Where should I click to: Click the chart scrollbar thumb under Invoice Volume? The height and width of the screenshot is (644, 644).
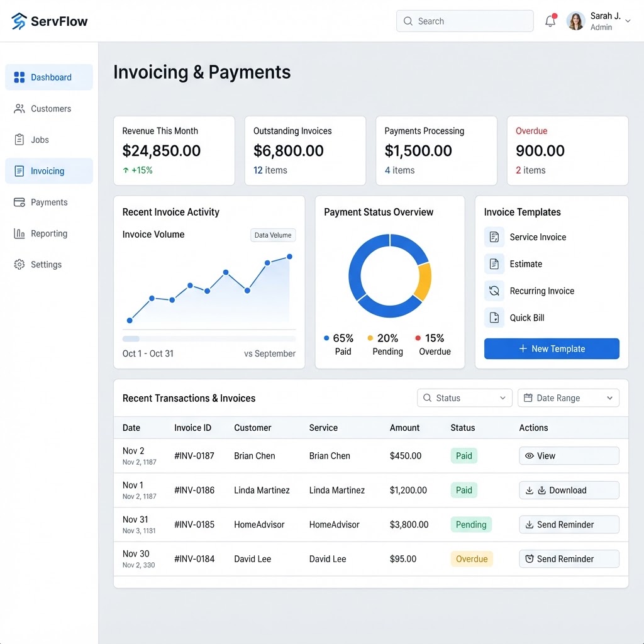pyautogui.click(x=131, y=339)
